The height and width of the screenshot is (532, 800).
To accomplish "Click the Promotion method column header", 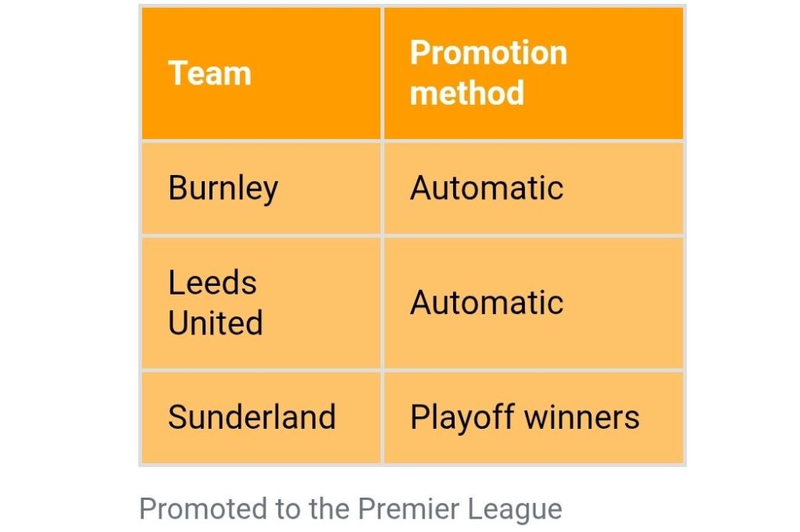I will pyautogui.click(x=533, y=73).
